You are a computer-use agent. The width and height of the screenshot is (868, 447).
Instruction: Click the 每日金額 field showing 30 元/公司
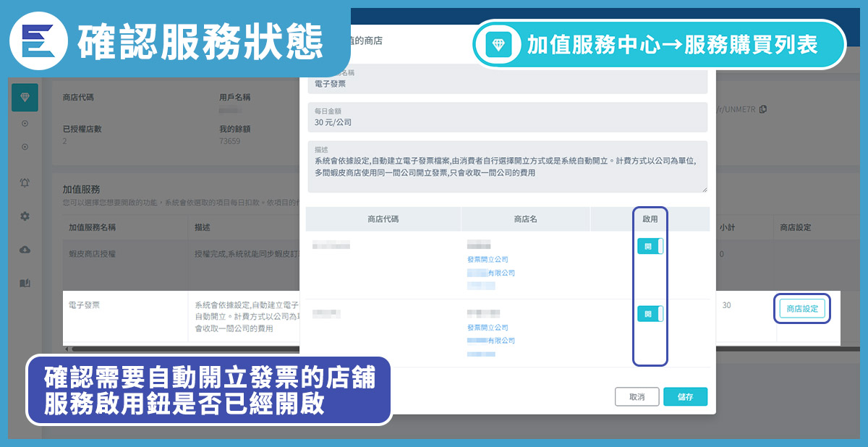(x=507, y=118)
